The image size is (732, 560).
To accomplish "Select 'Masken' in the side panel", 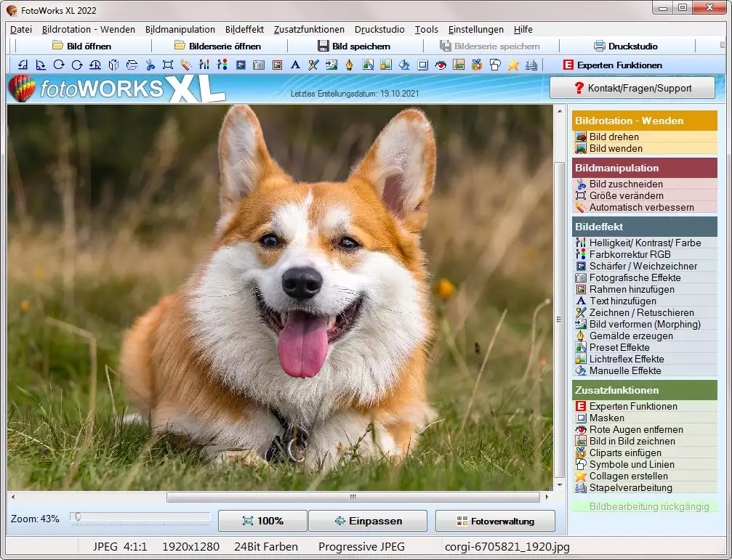I will pyautogui.click(x=606, y=418).
